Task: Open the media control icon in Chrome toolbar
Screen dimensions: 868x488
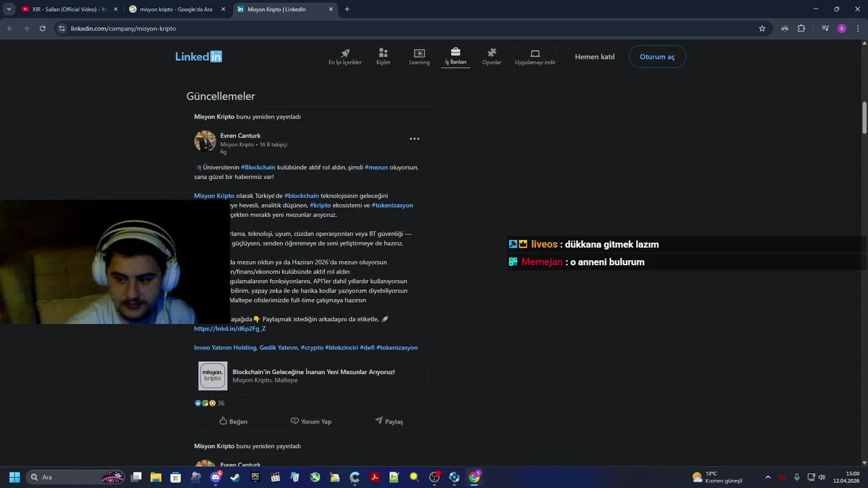Action: 825,28
